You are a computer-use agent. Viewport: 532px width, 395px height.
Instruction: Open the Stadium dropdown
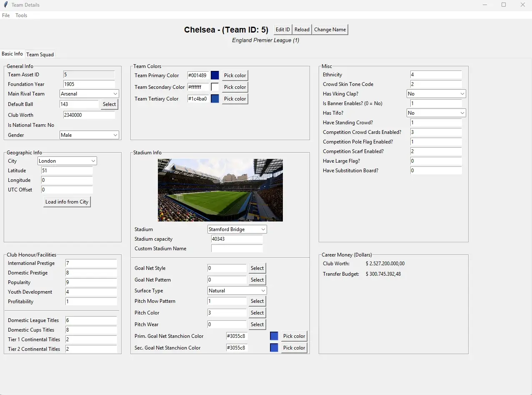(x=237, y=229)
